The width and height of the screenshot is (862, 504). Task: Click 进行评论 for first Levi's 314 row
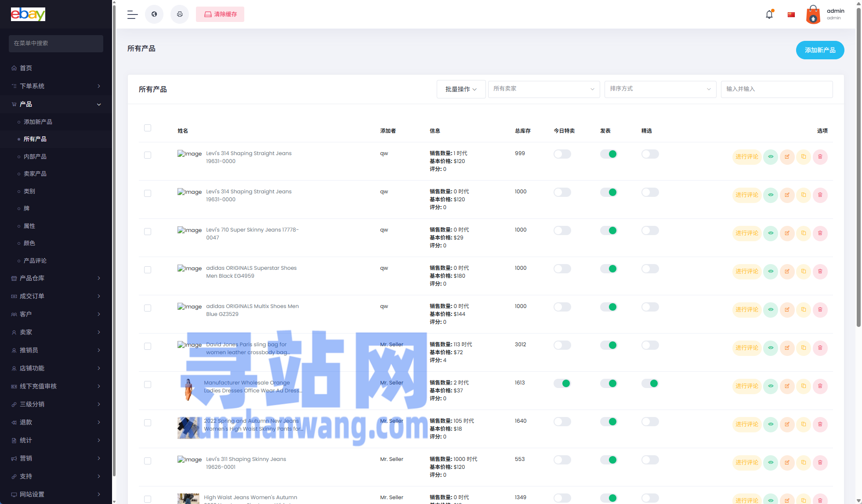point(747,157)
